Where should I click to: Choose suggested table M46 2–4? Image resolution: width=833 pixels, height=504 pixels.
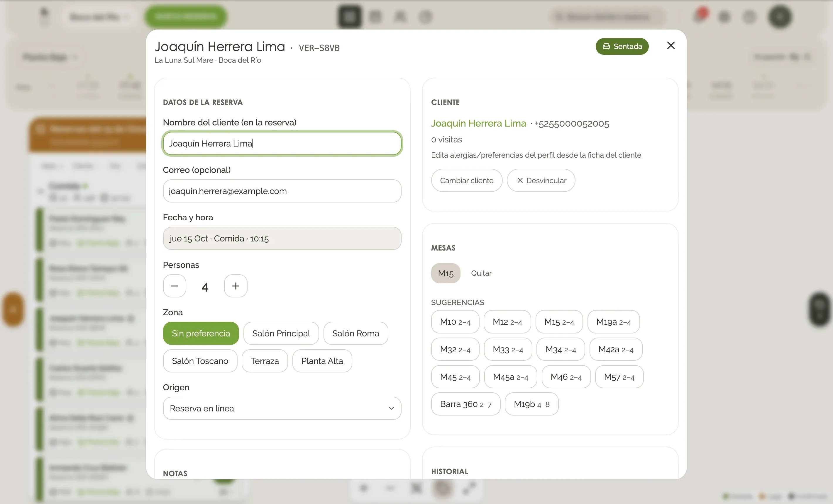point(566,377)
